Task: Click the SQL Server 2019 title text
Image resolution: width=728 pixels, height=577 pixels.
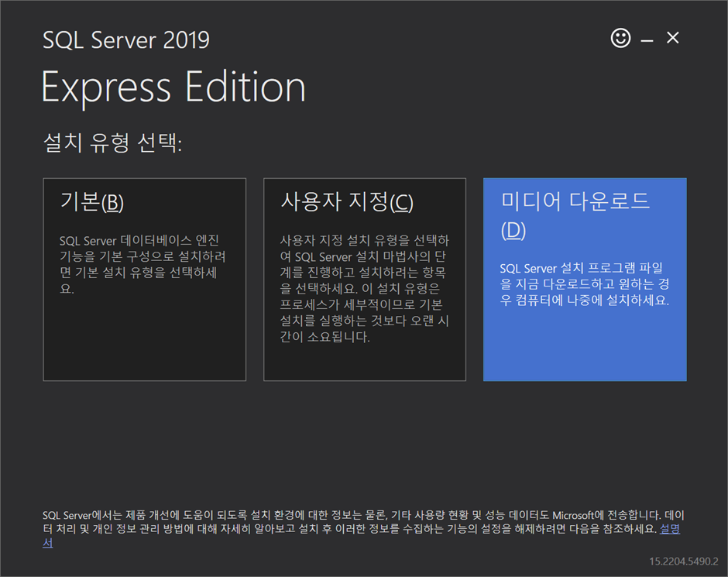Action: point(125,40)
